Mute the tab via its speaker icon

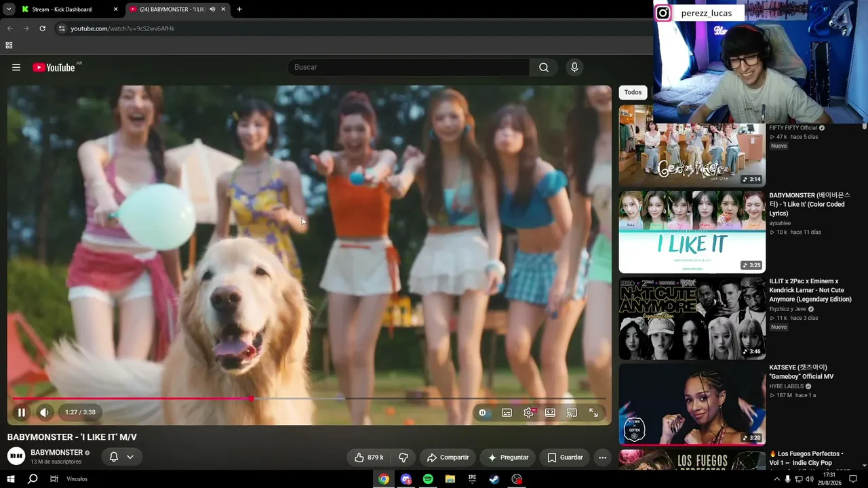click(x=212, y=9)
